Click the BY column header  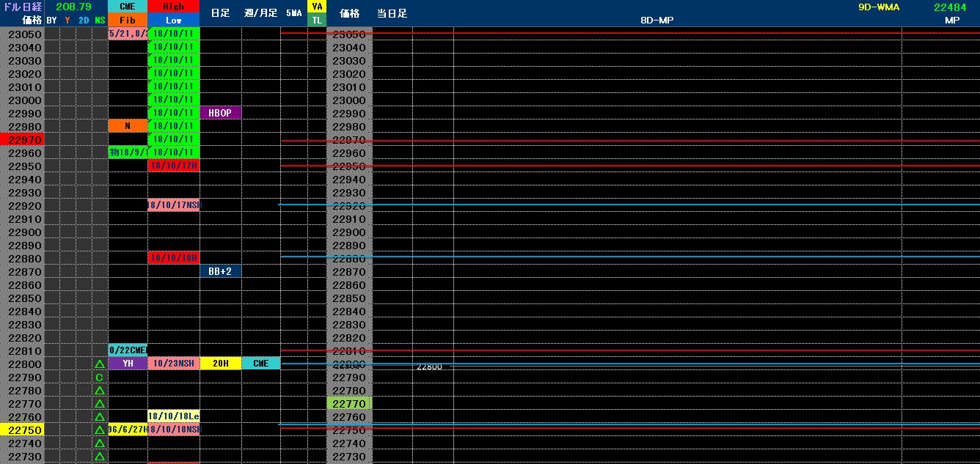(51, 21)
